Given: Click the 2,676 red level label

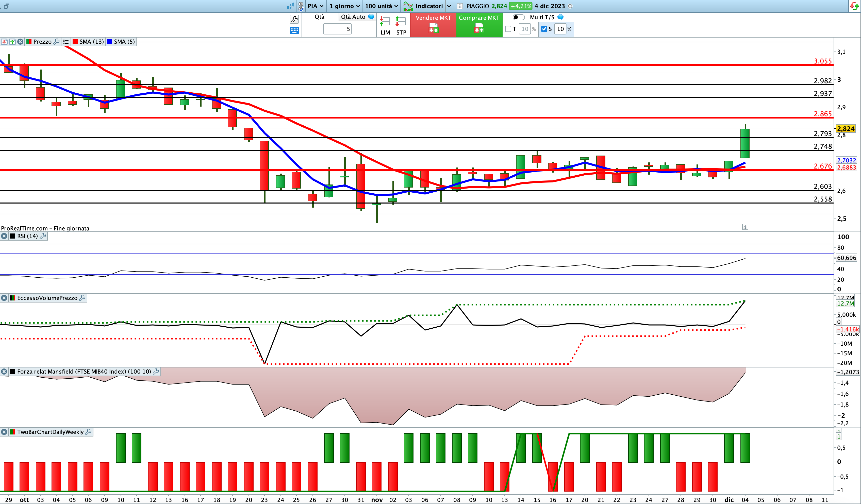Looking at the screenshot, I should click(823, 166).
